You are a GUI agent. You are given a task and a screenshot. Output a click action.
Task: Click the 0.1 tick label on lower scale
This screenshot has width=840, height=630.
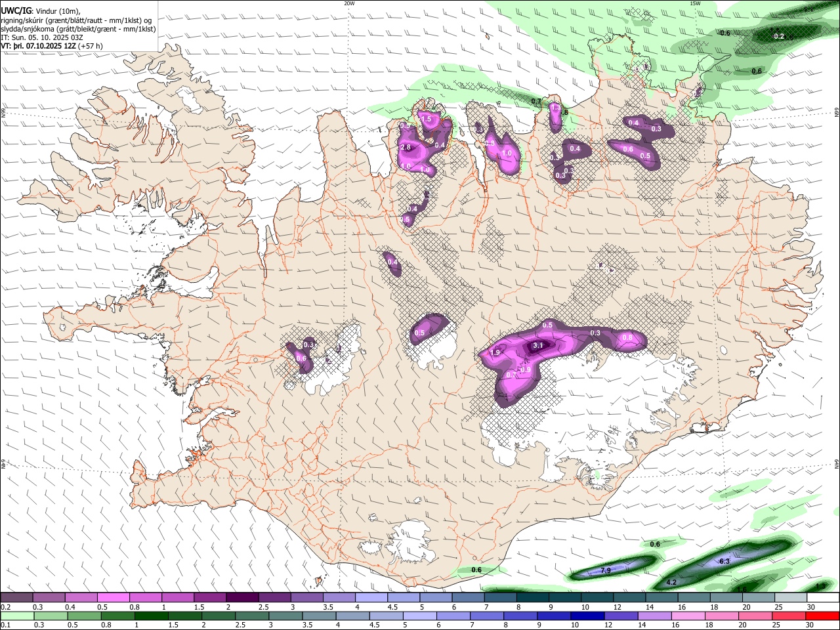coord(5,625)
